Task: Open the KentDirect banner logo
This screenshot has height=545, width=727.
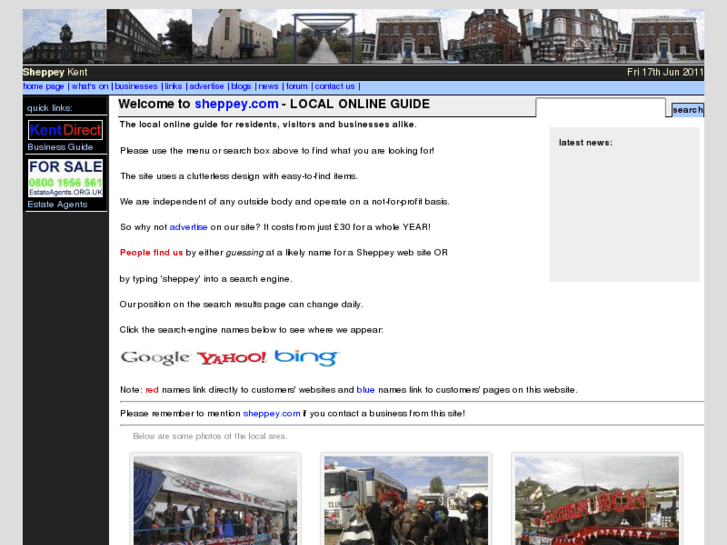Action: [x=65, y=130]
